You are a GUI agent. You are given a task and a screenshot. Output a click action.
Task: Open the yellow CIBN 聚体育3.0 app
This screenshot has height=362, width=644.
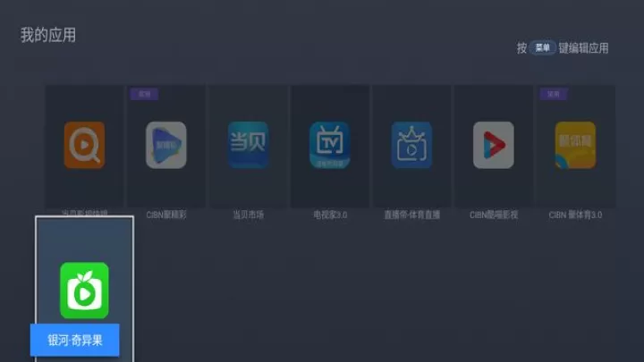click(575, 145)
